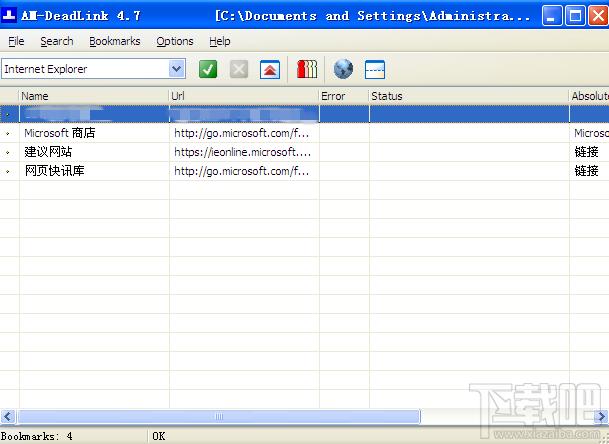The width and height of the screenshot is (609, 444).
Task: Sort by the Name column header
Action: 94,96
